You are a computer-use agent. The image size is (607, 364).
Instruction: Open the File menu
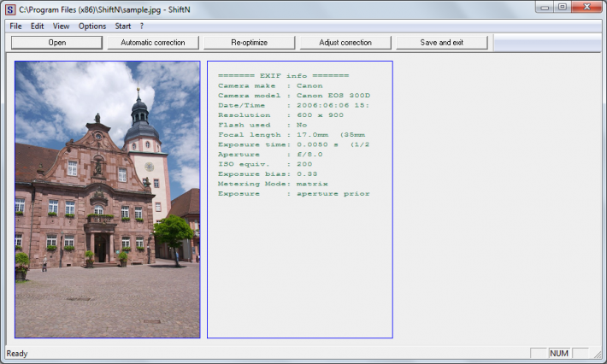tap(16, 26)
